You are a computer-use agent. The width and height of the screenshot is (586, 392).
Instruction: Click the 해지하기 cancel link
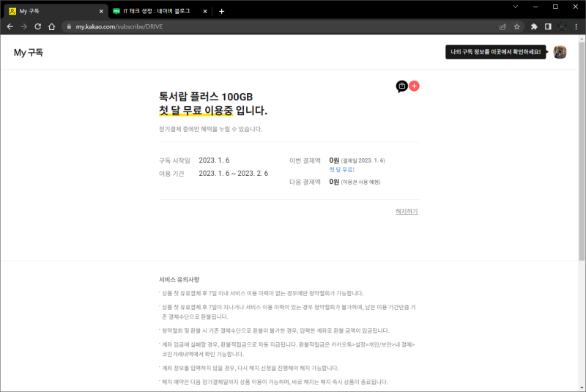[x=407, y=212]
